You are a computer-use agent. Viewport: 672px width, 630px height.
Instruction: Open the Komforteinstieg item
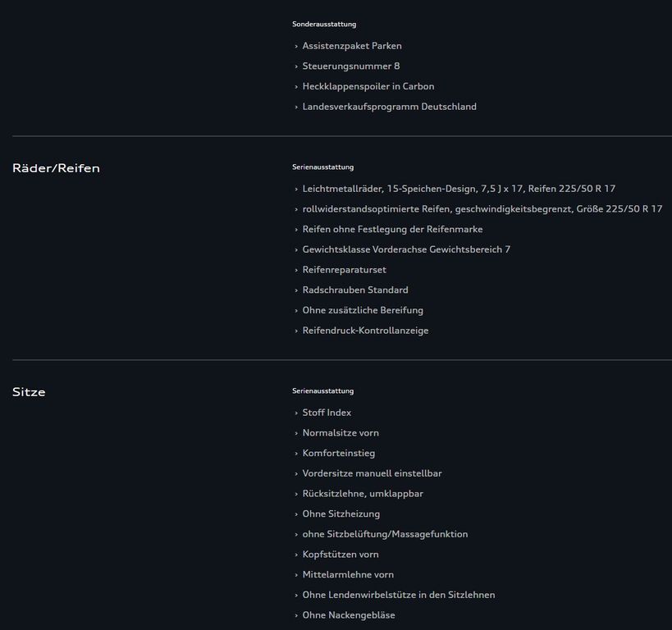pos(338,453)
